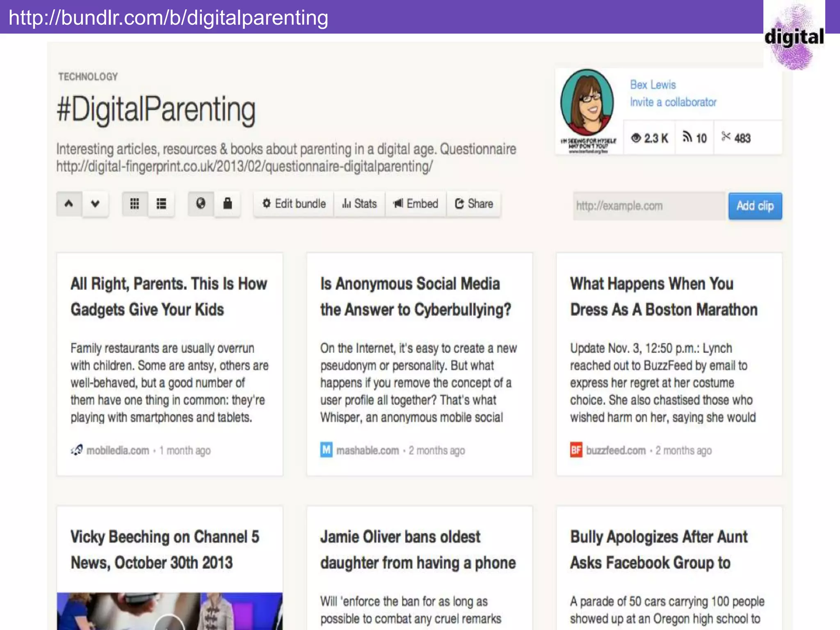Screen dimensions: 840x630
Task: Click mashable '2 months ago' timestamp
Action: click(437, 450)
